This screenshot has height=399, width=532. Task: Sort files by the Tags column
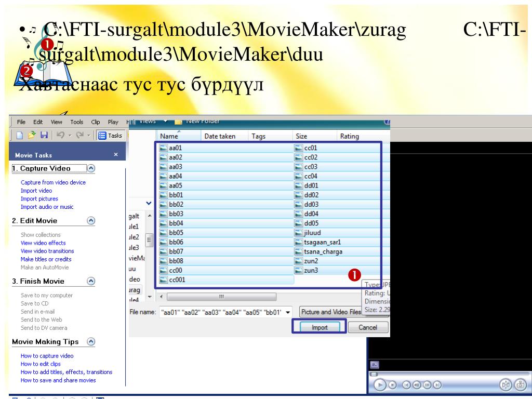pos(270,136)
